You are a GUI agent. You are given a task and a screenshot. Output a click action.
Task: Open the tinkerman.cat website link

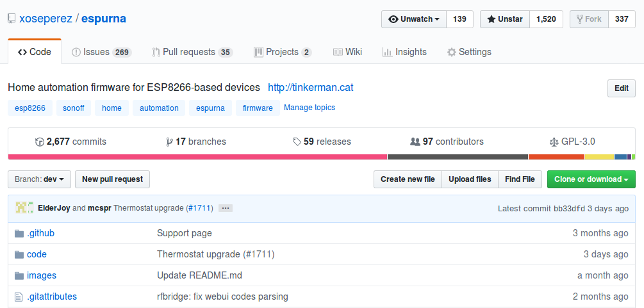(x=311, y=88)
